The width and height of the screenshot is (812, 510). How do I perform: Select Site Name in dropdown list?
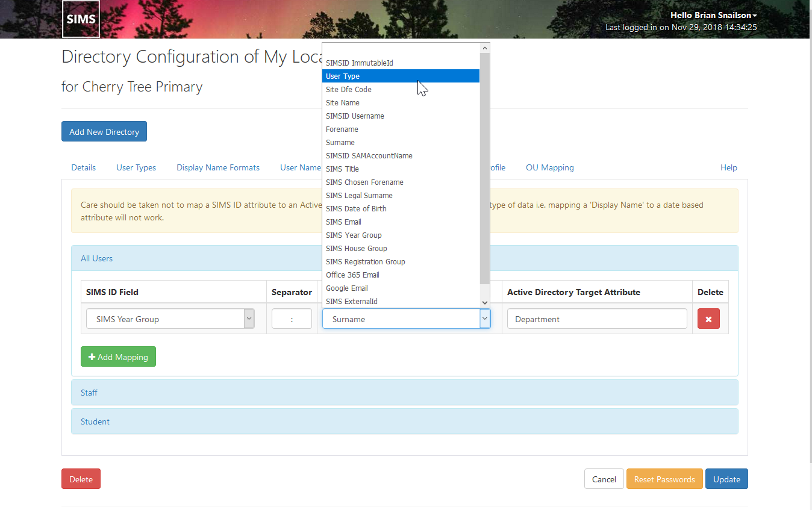click(401, 102)
